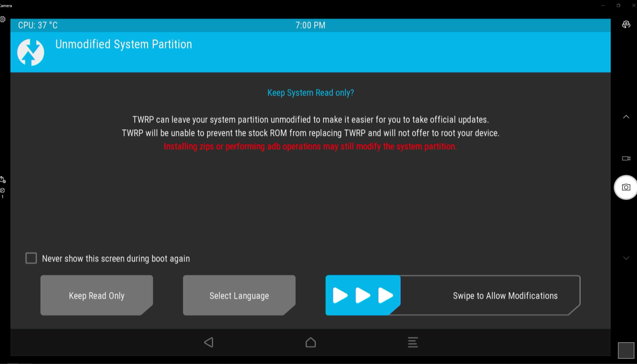637x364 pixels.
Task: Tap the TWRP back navigation icon
Action: (209, 342)
